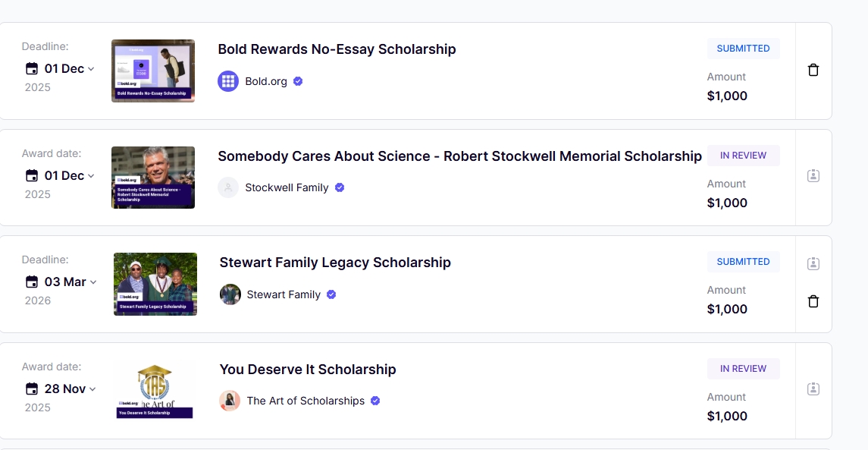Open the Stewart Family Legacy Scholarship thumbnail
This screenshot has width=868, height=450.
pyautogui.click(x=155, y=284)
